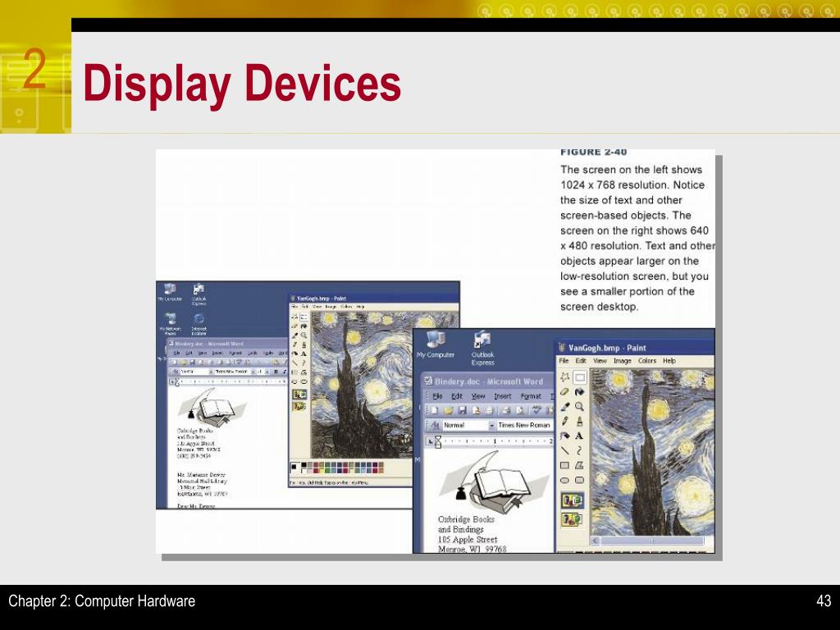Screen dimensions: 840x630
Task: Select the Brush tool in 640x480 Paint
Action: click(579, 421)
